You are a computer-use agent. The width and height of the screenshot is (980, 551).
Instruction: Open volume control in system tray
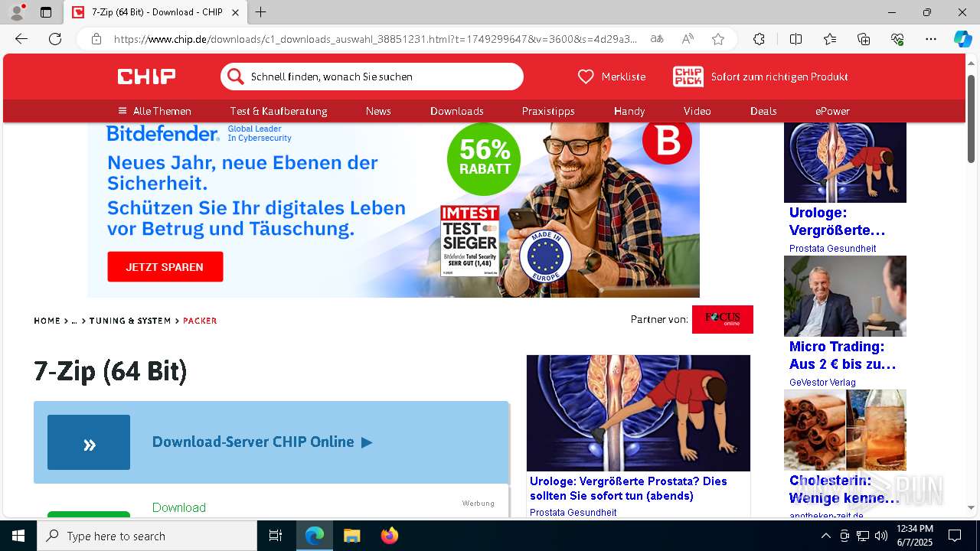pyautogui.click(x=881, y=536)
